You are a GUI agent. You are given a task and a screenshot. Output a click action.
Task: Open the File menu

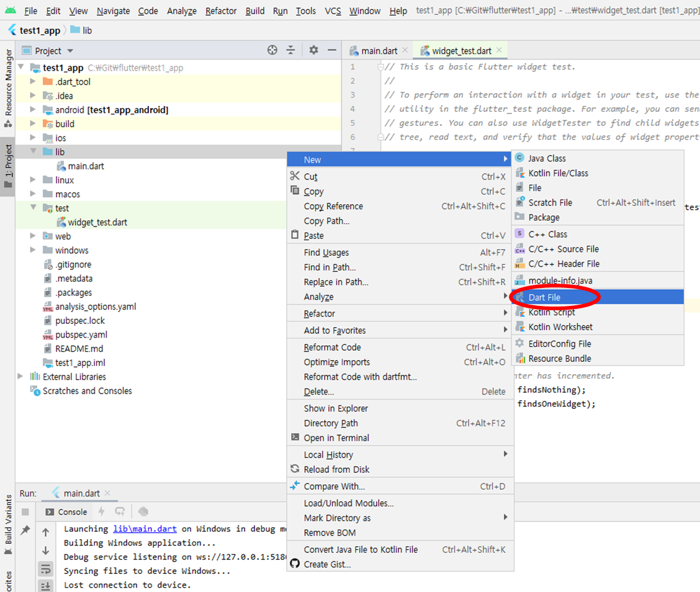(31, 11)
